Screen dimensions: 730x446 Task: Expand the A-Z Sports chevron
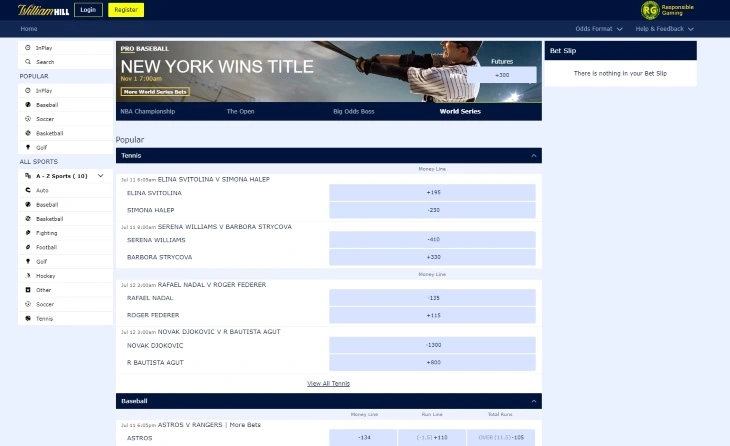[x=101, y=176]
